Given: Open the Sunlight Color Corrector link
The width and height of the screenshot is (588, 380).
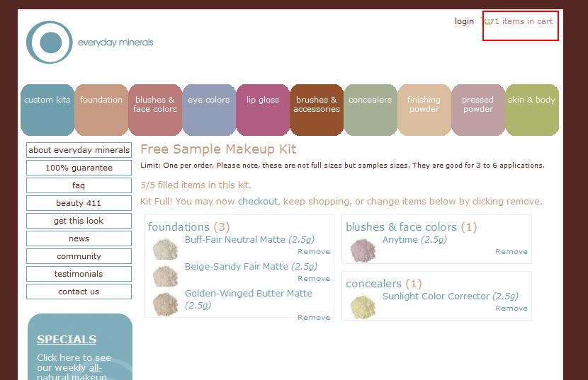Looking at the screenshot, I should click(450, 296).
